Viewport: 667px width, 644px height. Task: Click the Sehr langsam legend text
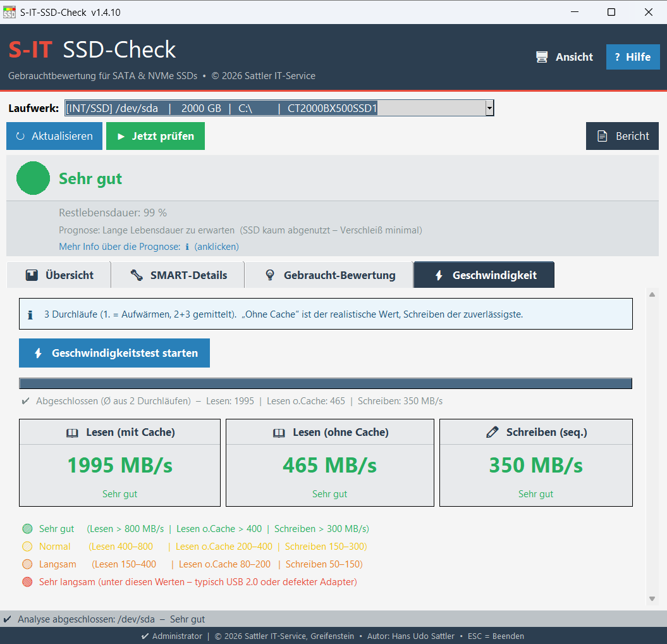point(198,582)
